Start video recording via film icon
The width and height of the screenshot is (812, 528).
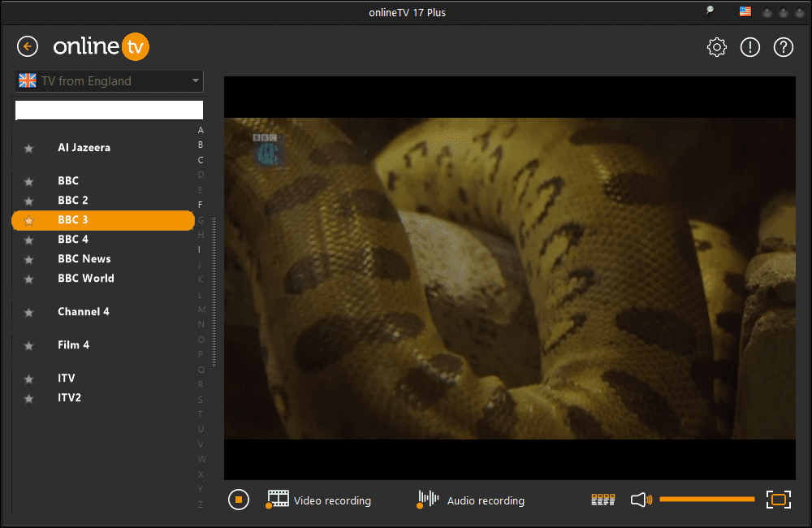click(x=277, y=500)
